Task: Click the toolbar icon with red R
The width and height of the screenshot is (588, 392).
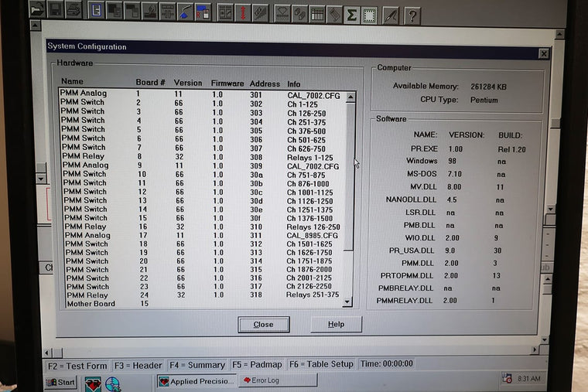Action: (x=203, y=12)
